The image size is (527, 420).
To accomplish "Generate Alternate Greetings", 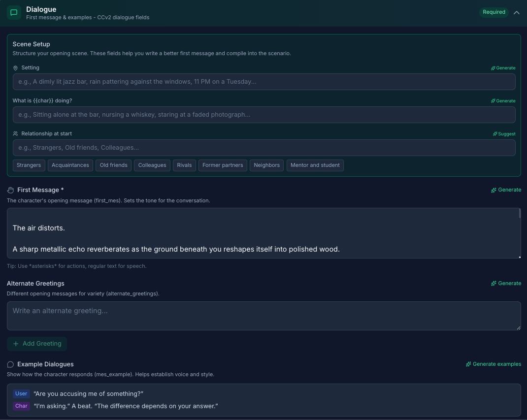I will click(x=506, y=284).
